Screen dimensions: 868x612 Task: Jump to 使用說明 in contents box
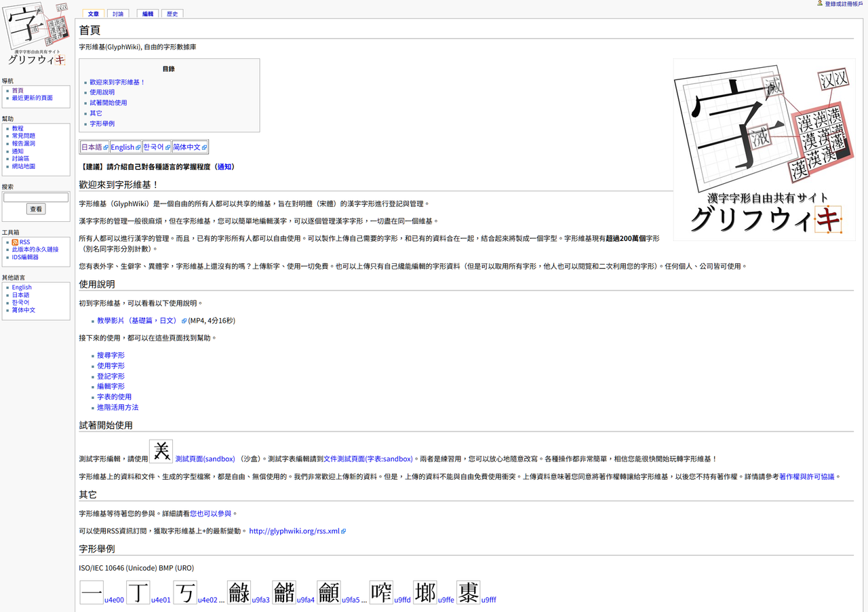[102, 92]
